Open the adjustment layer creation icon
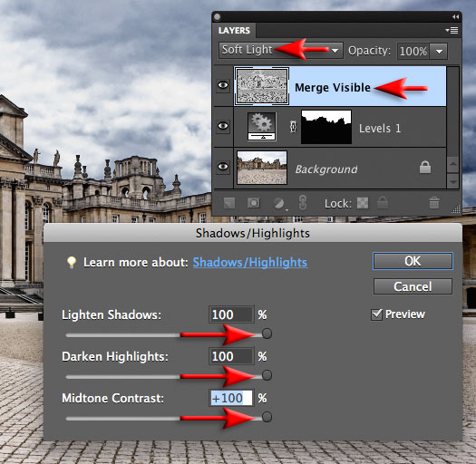 click(x=278, y=203)
